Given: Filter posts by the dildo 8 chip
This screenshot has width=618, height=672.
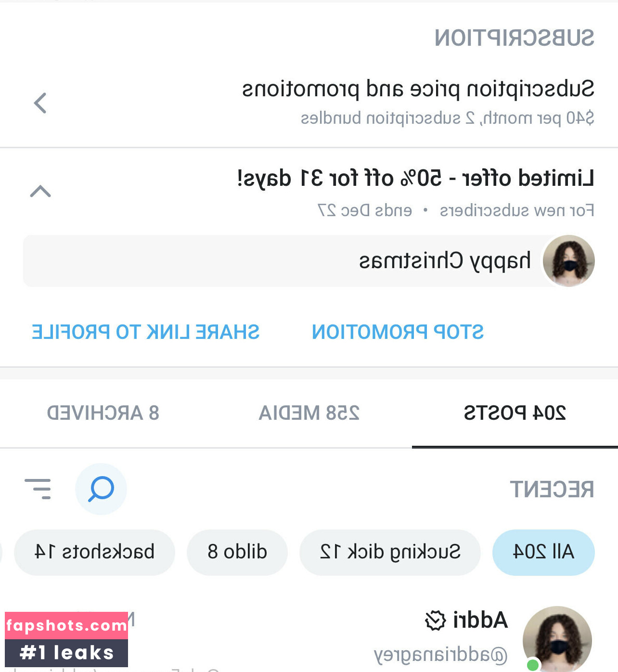Looking at the screenshot, I should coord(237,552).
